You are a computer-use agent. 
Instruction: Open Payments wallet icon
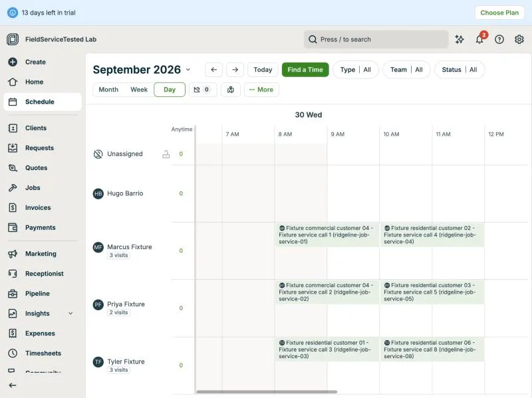tap(13, 227)
